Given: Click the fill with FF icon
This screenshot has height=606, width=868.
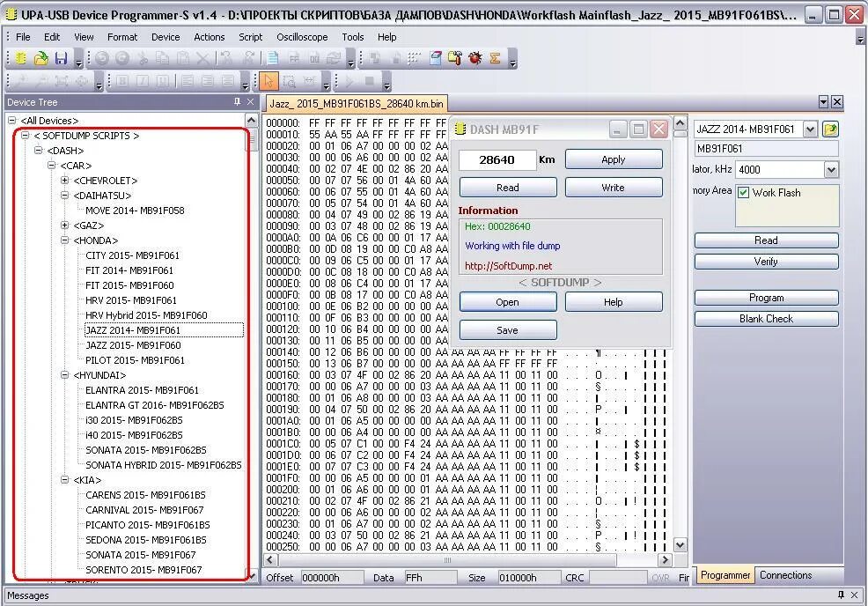Looking at the screenshot, I should click(294, 58).
